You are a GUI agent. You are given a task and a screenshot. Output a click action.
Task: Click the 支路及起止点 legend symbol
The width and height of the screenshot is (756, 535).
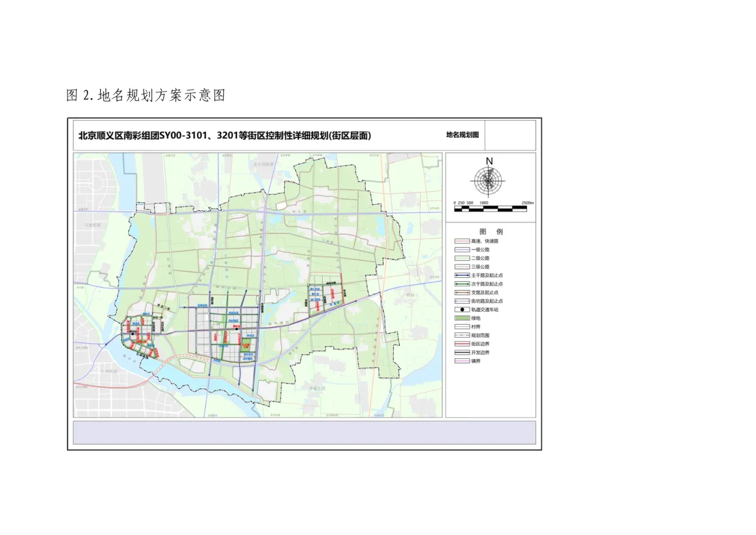pos(462,292)
